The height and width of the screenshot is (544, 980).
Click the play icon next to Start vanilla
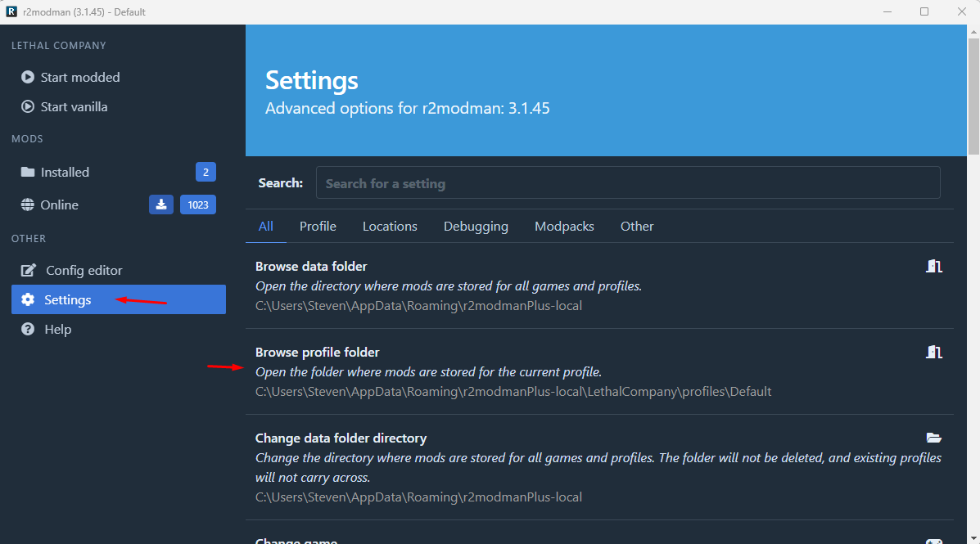[27, 106]
